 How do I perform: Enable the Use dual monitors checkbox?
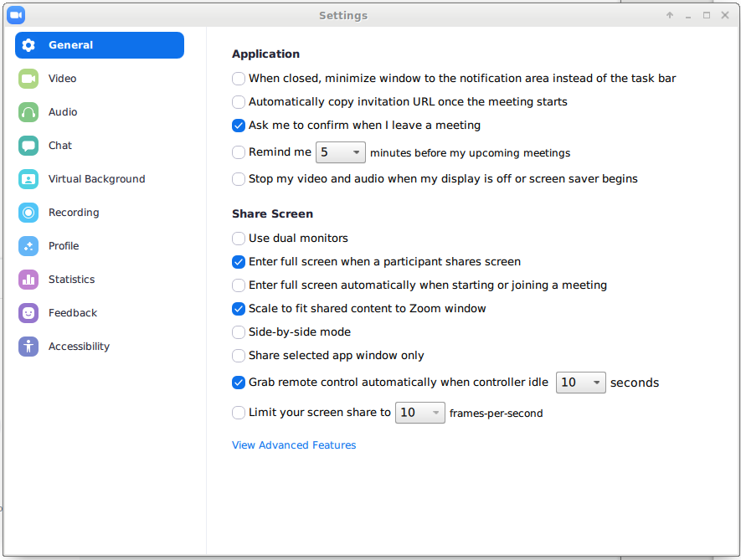coord(239,239)
